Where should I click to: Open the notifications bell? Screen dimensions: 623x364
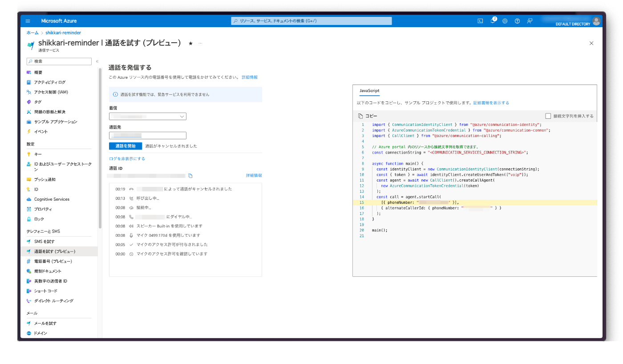[493, 20]
